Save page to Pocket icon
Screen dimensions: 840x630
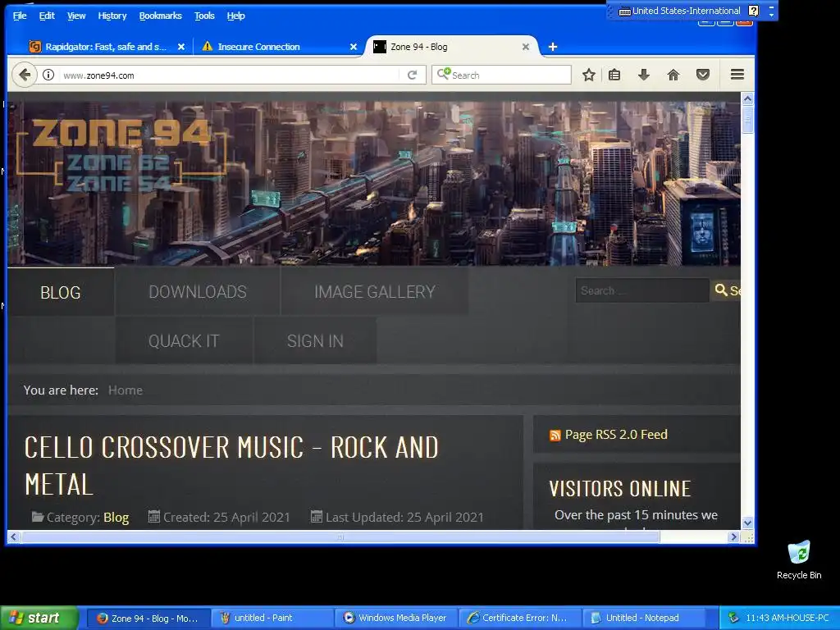coord(703,75)
